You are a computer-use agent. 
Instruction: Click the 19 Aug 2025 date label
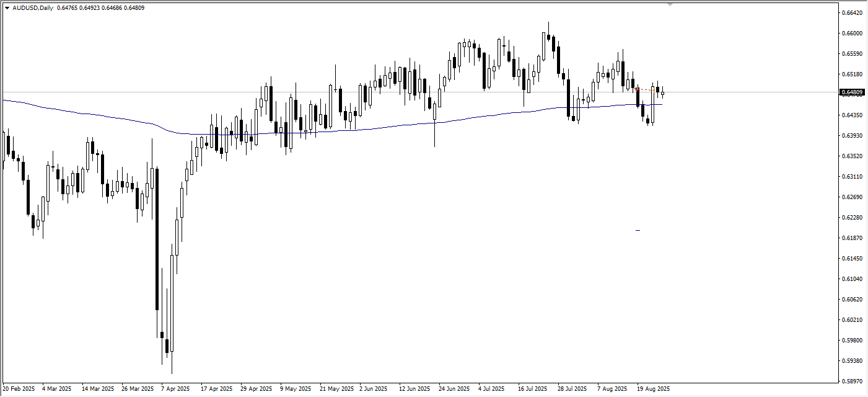[x=654, y=389]
